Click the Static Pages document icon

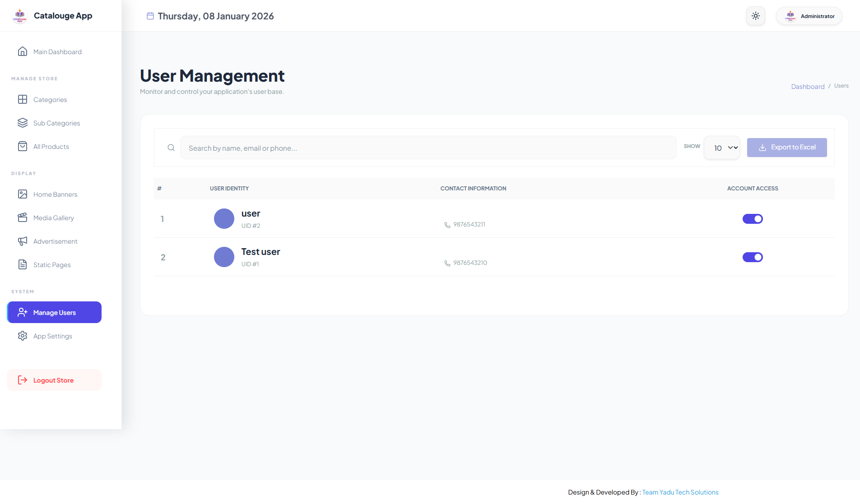coord(23,264)
